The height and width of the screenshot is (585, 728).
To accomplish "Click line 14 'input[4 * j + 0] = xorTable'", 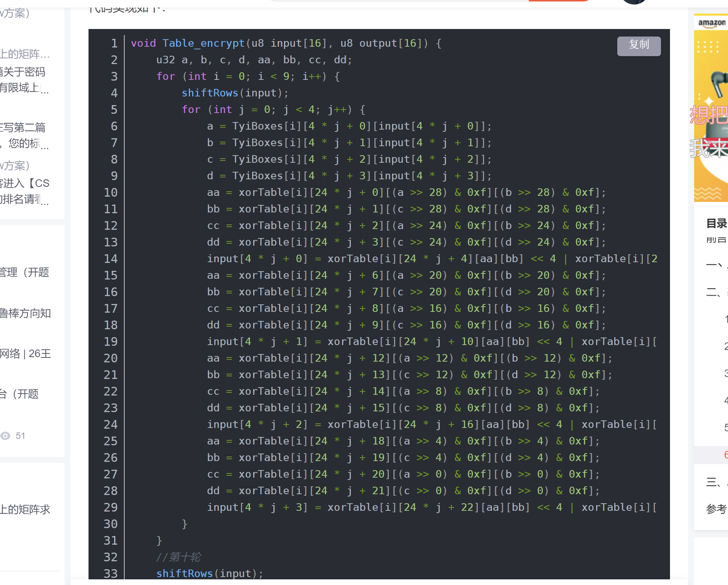I will pyautogui.click(x=432, y=259).
